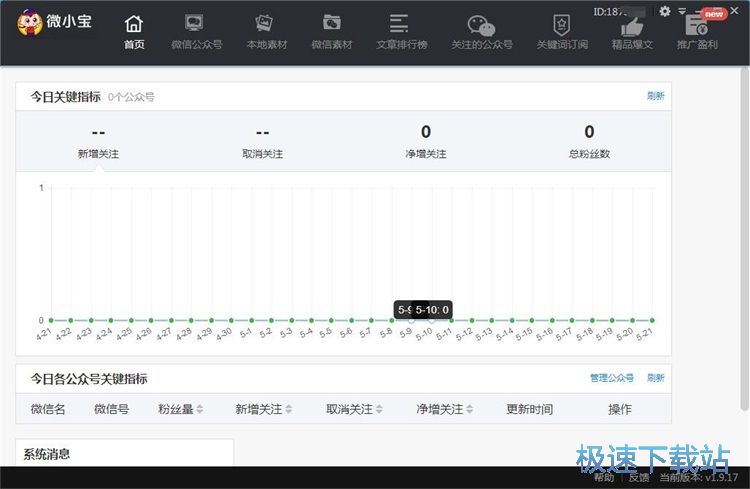Click the 0个公众号 count label

click(131, 97)
